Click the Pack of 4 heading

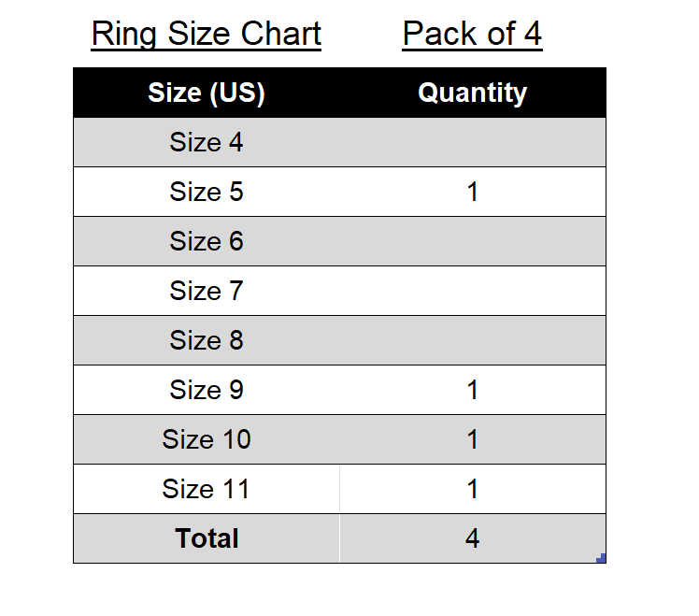pos(472,35)
